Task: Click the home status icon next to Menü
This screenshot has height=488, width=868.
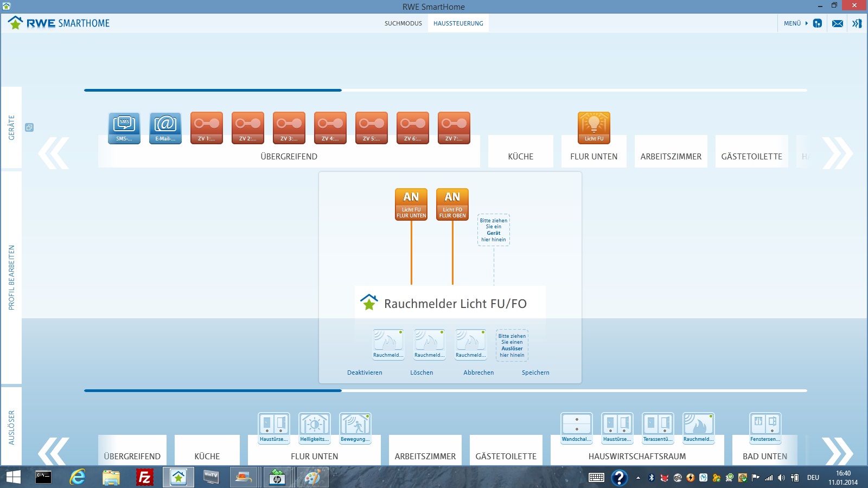Action: click(x=818, y=23)
